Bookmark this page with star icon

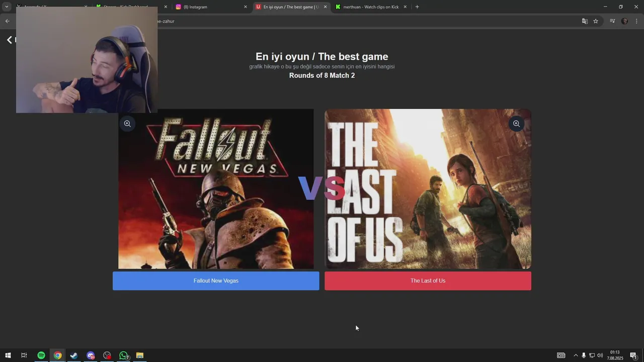coord(596,21)
